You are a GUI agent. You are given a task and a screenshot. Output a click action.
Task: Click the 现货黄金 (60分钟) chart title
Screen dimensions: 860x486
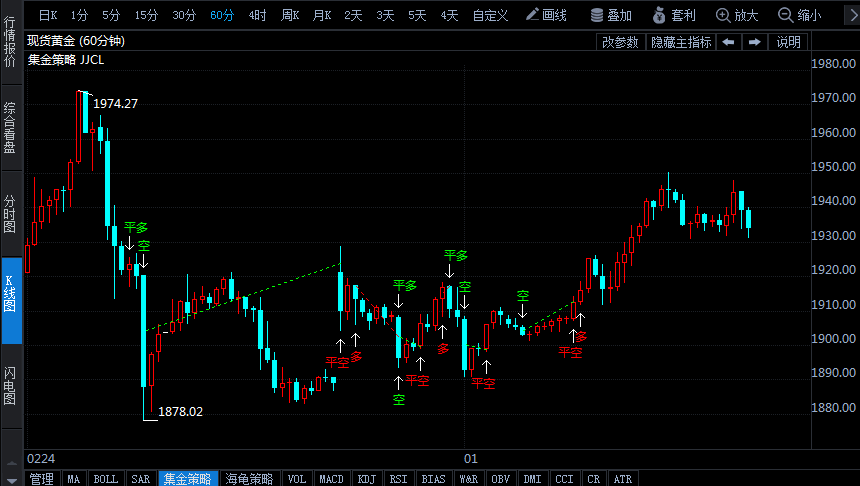(76, 41)
